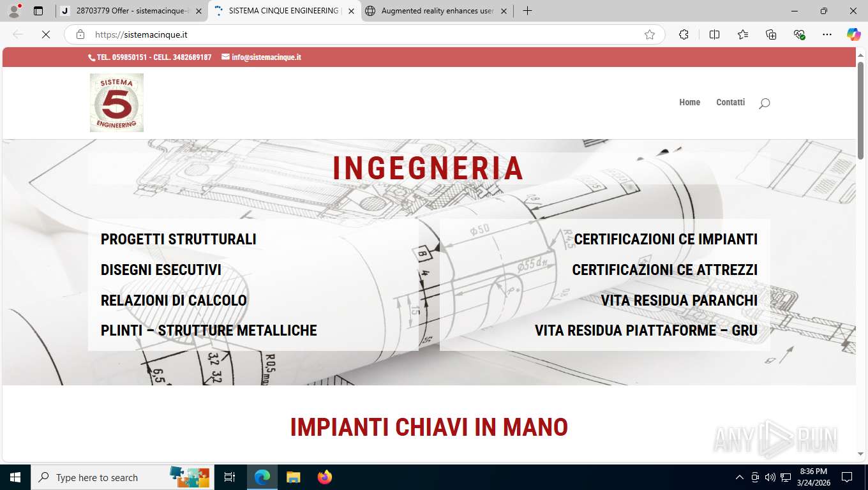
Task: Switch to the 28703779 Offer tab
Action: click(131, 11)
